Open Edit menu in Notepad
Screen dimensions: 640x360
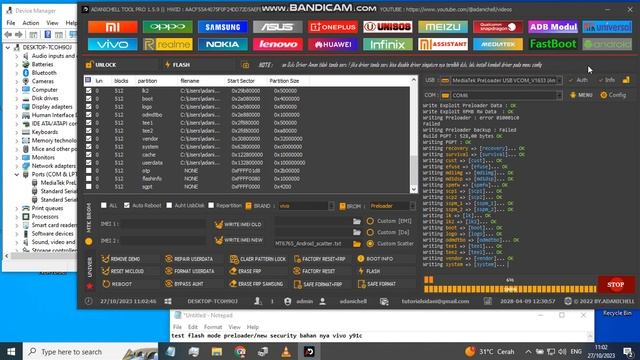click(193, 327)
